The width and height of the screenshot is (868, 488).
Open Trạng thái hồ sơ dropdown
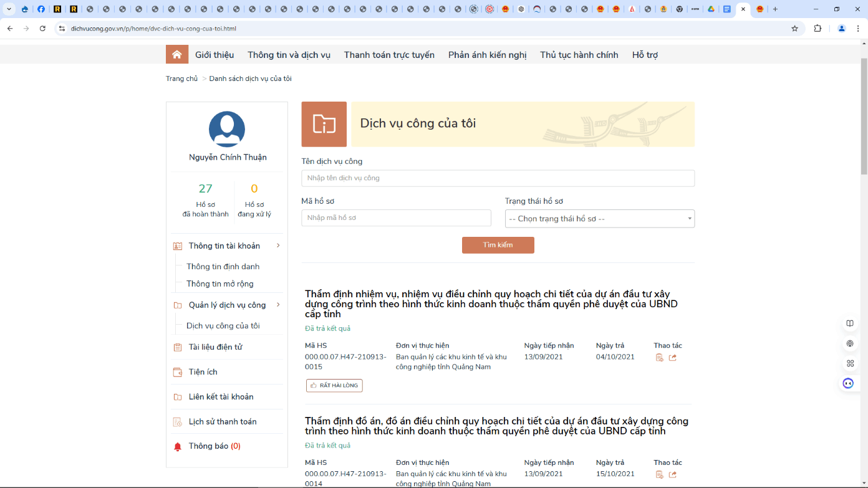(x=599, y=219)
